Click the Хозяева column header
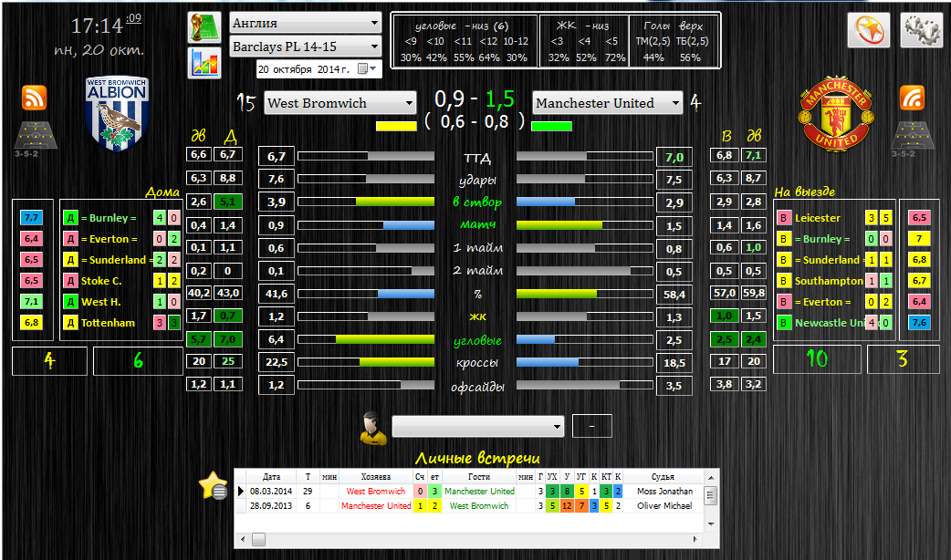This screenshot has width=951, height=560. (375, 477)
